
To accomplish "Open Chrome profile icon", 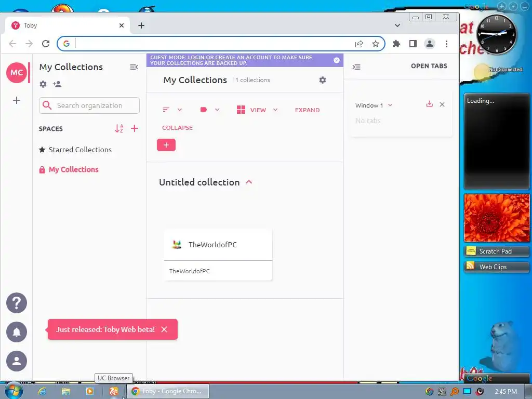I will pyautogui.click(x=430, y=44).
